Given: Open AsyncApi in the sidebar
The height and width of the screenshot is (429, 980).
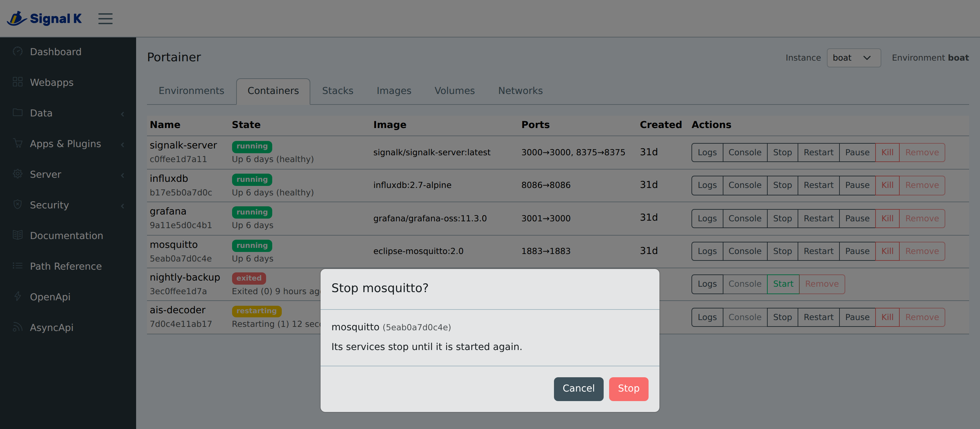Looking at the screenshot, I should (x=68, y=327).
